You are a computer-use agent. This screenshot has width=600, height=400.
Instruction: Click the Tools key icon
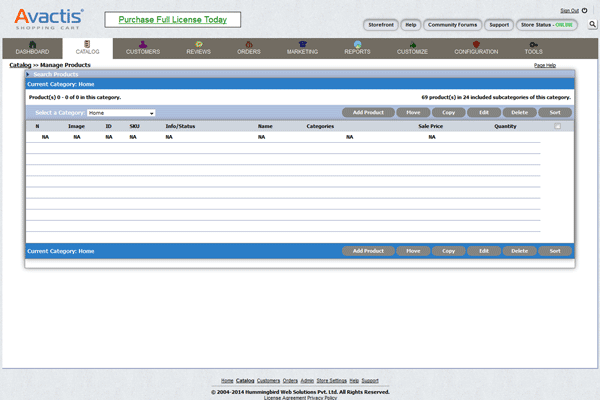533,44
